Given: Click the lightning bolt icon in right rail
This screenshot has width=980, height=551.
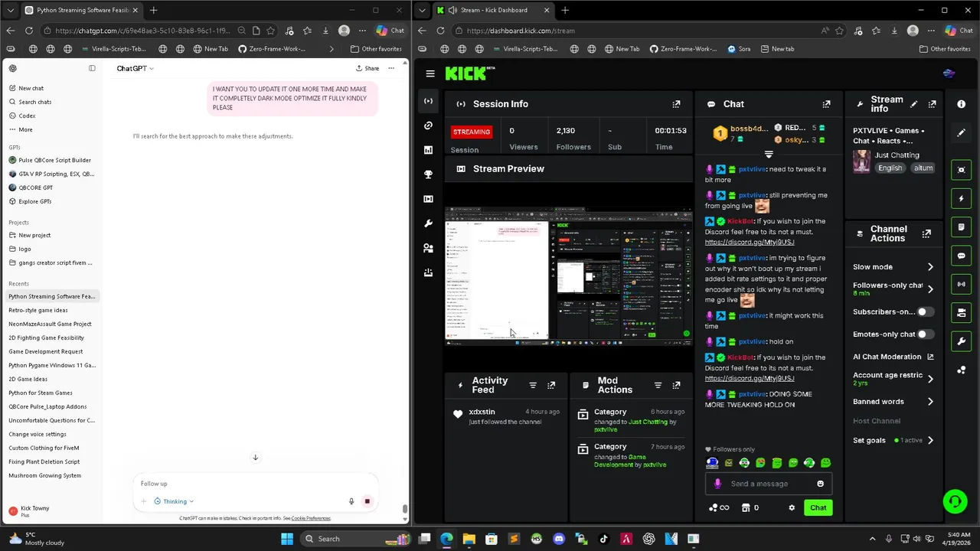Looking at the screenshot, I should point(962,198).
